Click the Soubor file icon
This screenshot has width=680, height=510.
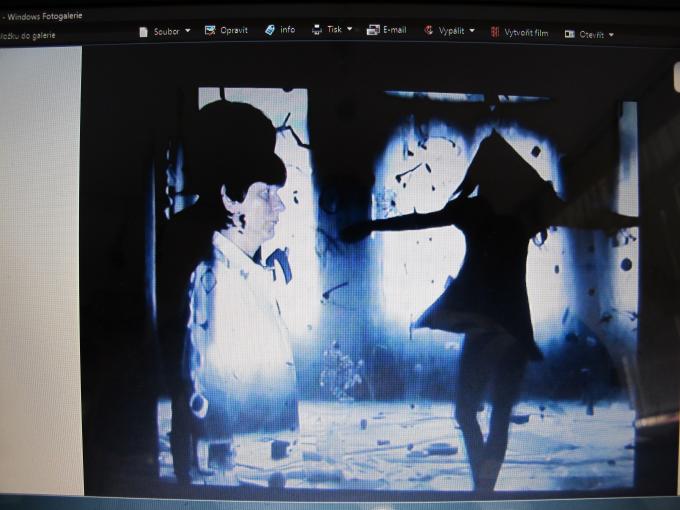point(144,32)
